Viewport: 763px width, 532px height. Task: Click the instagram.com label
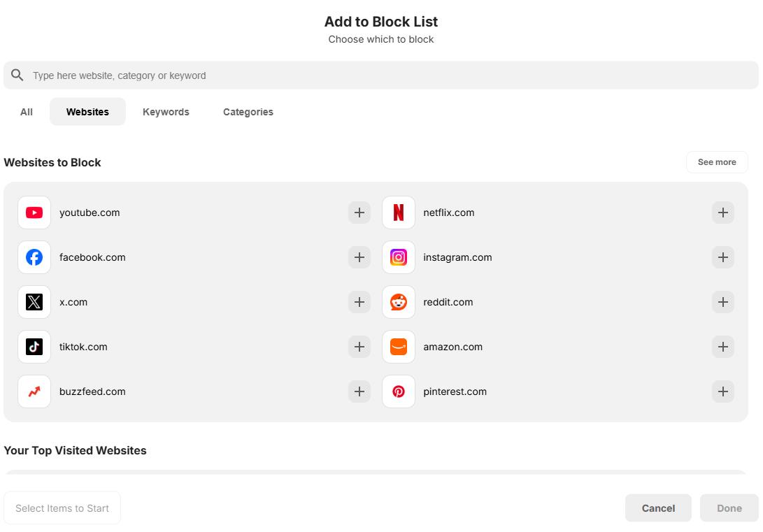(x=457, y=257)
